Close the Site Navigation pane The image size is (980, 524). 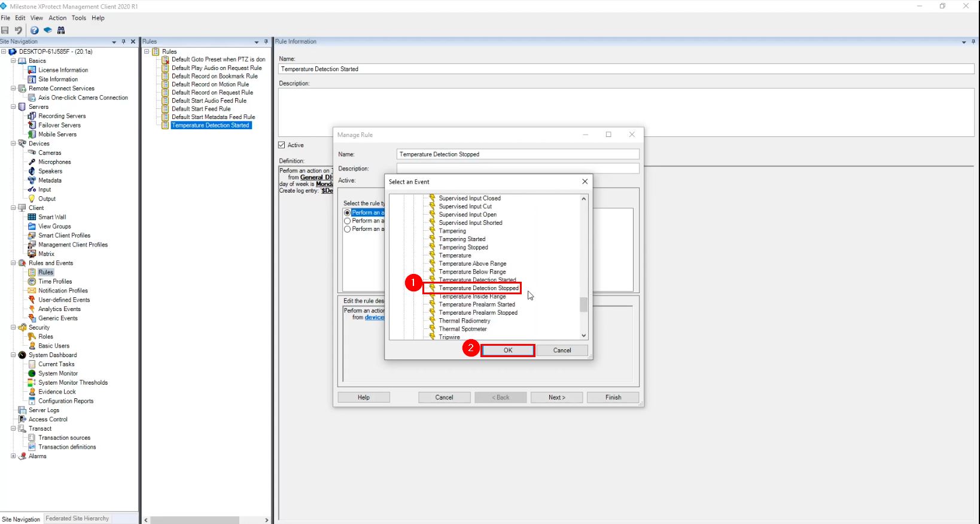click(x=133, y=42)
